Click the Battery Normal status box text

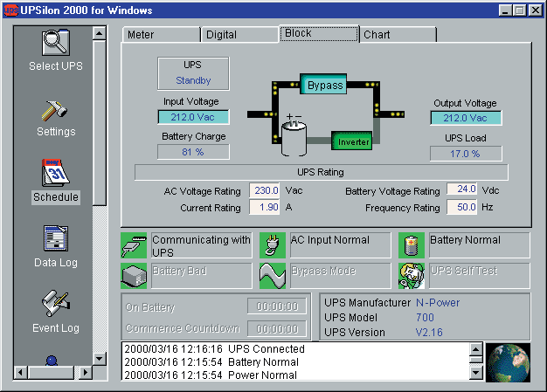465,240
